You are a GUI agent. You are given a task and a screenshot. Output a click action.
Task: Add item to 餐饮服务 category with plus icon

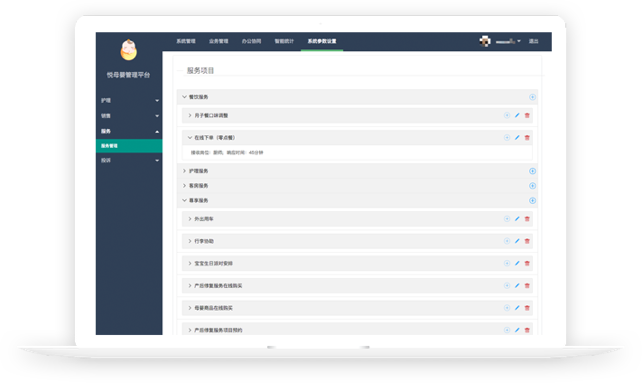pyautogui.click(x=532, y=97)
